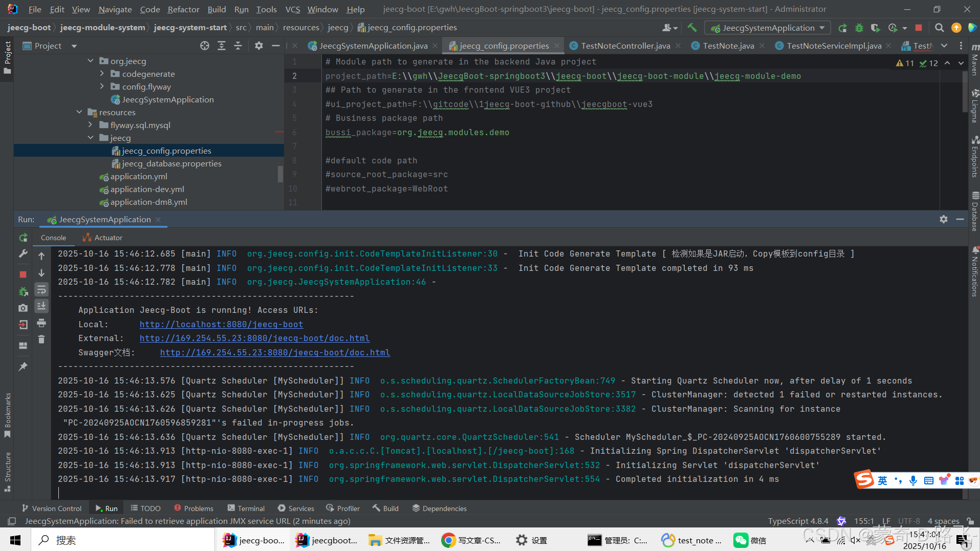Click the 11 warnings inspection indicator
The height and width of the screenshot is (551, 980).
(x=905, y=63)
